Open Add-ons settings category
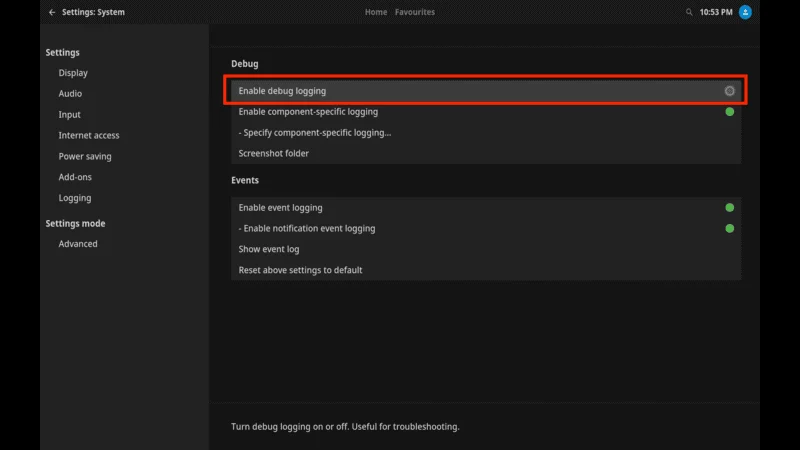This screenshot has height=450, width=800. tap(75, 177)
